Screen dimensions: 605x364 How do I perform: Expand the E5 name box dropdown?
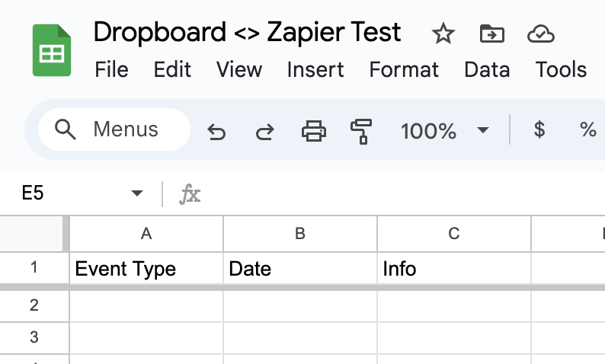coord(137,193)
